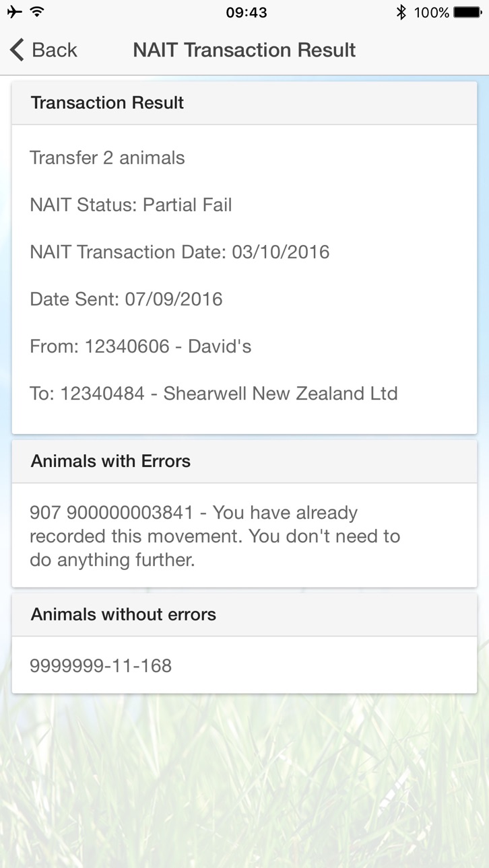489x868 pixels.
Task: Tap the Date Sent 07/09/2016 line
Action: [126, 299]
